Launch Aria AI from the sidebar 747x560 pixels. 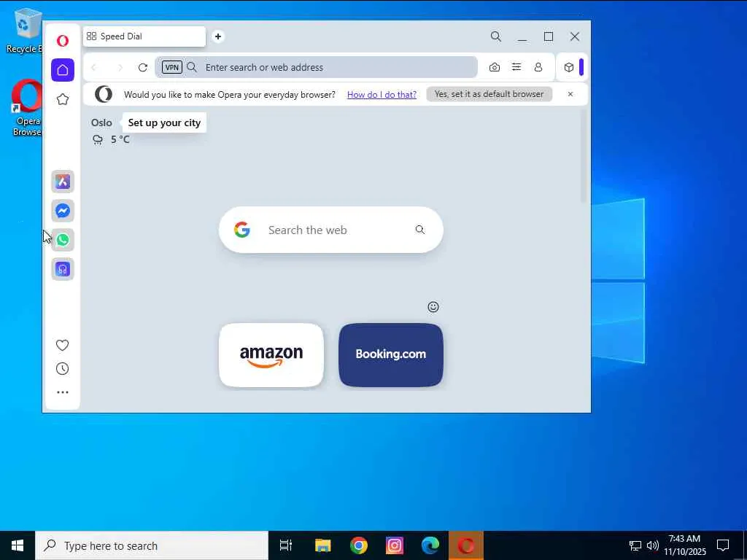pos(63,182)
